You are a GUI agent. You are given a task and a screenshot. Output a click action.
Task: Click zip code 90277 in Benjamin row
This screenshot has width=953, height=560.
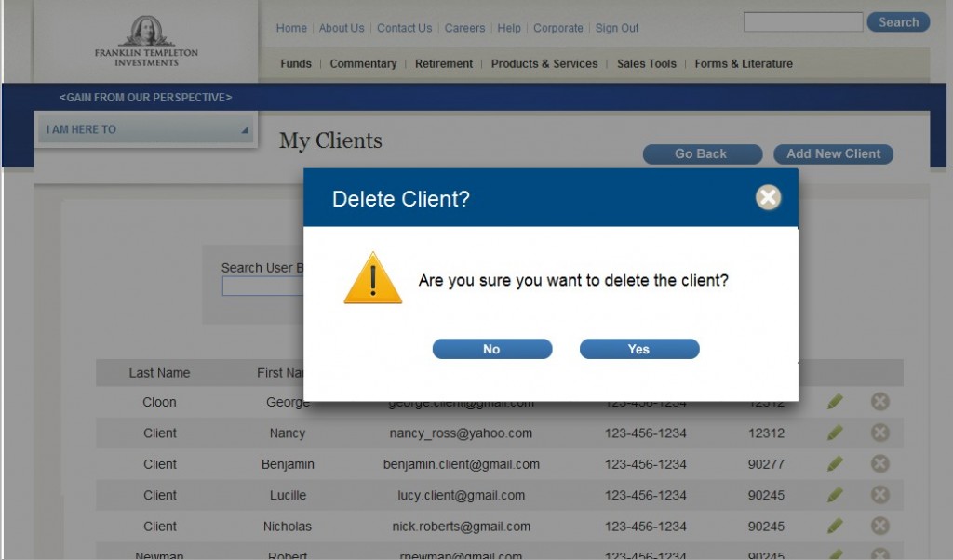click(x=766, y=464)
